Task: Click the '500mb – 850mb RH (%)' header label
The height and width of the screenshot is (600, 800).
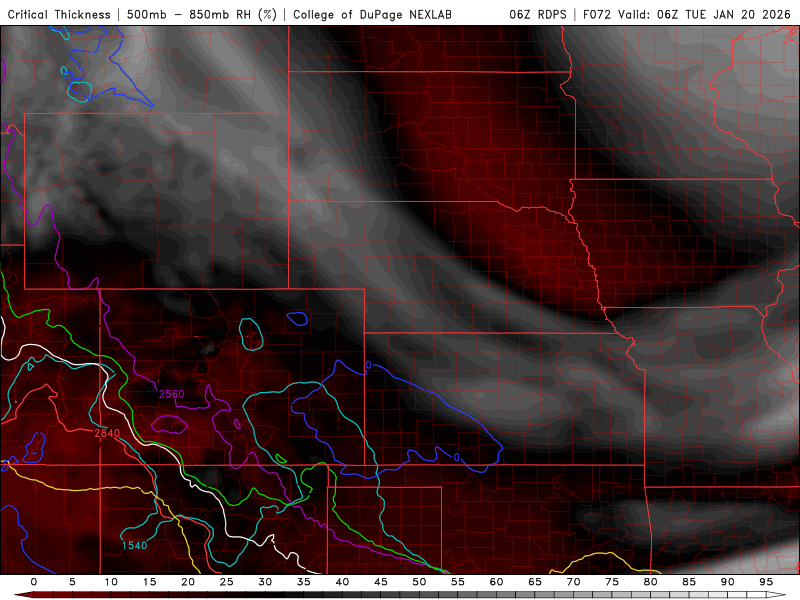Action: tap(202, 14)
